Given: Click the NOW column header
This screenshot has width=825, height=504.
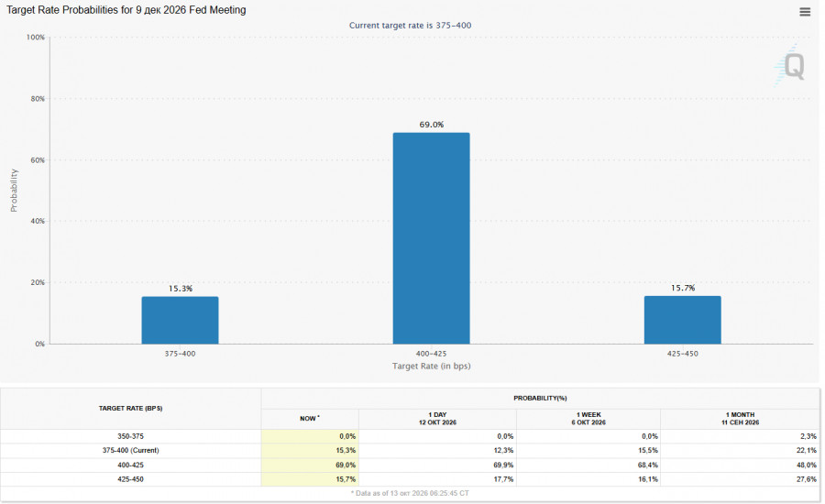Looking at the screenshot, I should (310, 419).
